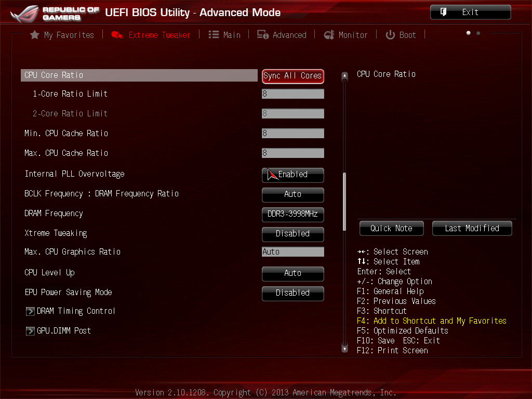532x399 pixels.
Task: Click the Extreme Tweaker tab icon
Action: coord(117,35)
